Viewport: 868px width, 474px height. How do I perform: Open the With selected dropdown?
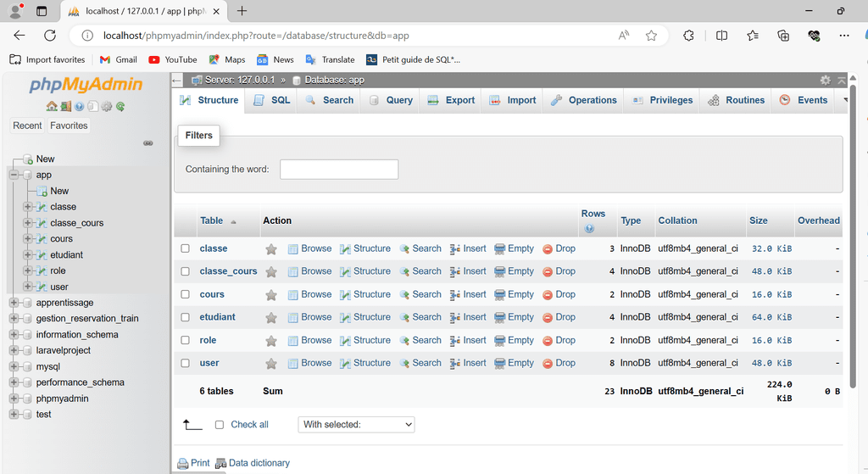(x=356, y=425)
